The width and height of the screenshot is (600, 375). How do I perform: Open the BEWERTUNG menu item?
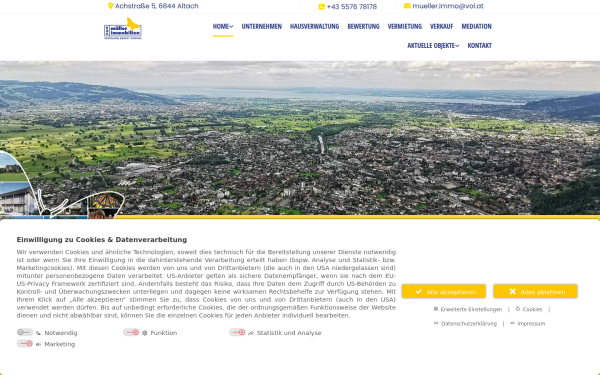(x=363, y=26)
